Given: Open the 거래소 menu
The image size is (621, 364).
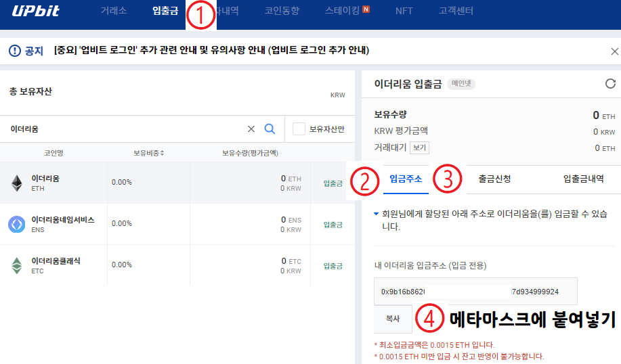Looking at the screenshot, I should click(x=114, y=11).
